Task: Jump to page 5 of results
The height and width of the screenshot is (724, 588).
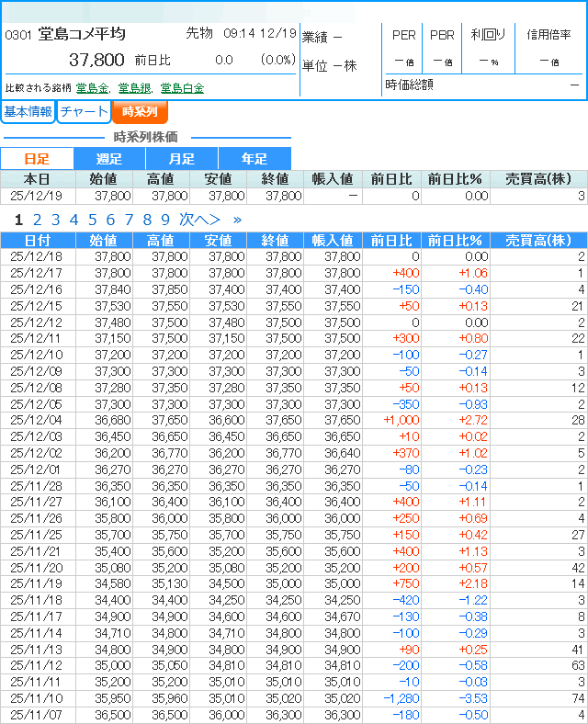Action: point(92,220)
